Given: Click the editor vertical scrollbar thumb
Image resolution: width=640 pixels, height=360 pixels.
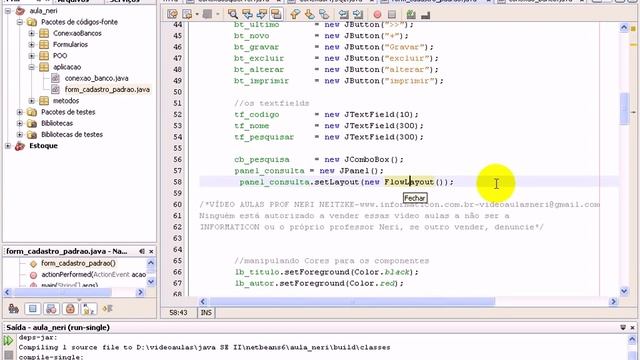Looking at the screenshot, I should click(624, 109).
